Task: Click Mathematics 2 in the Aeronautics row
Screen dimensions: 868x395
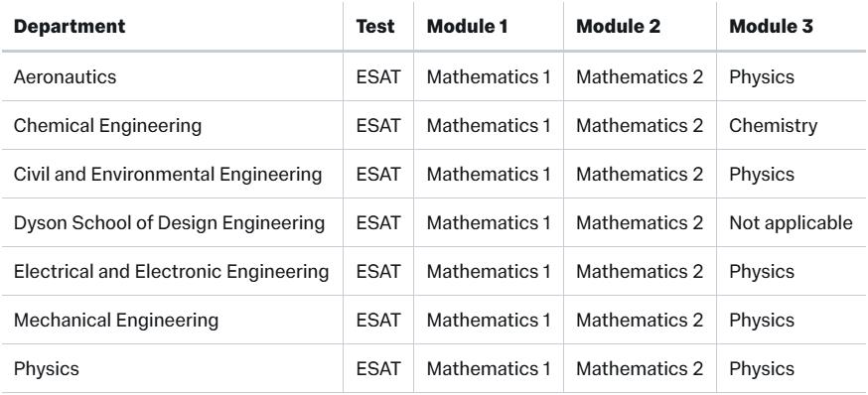Action: coord(640,76)
